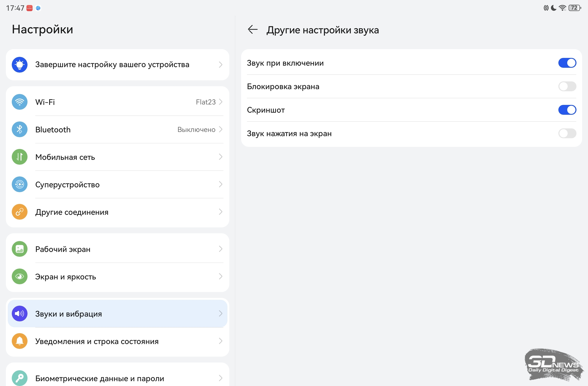Viewport: 588px width, 386px height.
Task: Tap the Wi-Fi settings icon
Action: (20, 102)
